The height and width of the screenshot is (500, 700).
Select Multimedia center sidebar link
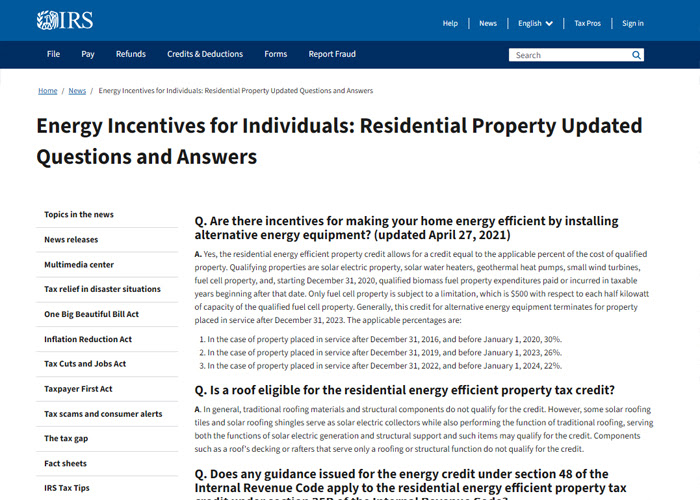tap(79, 265)
